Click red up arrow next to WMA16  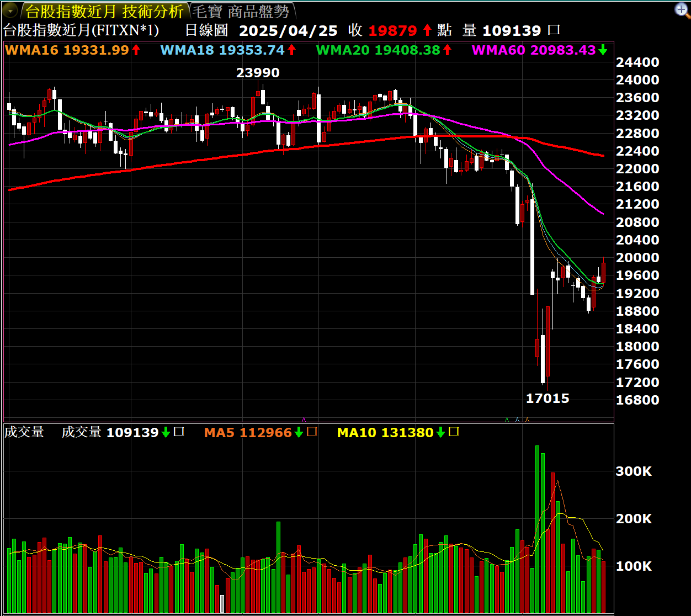coord(136,50)
